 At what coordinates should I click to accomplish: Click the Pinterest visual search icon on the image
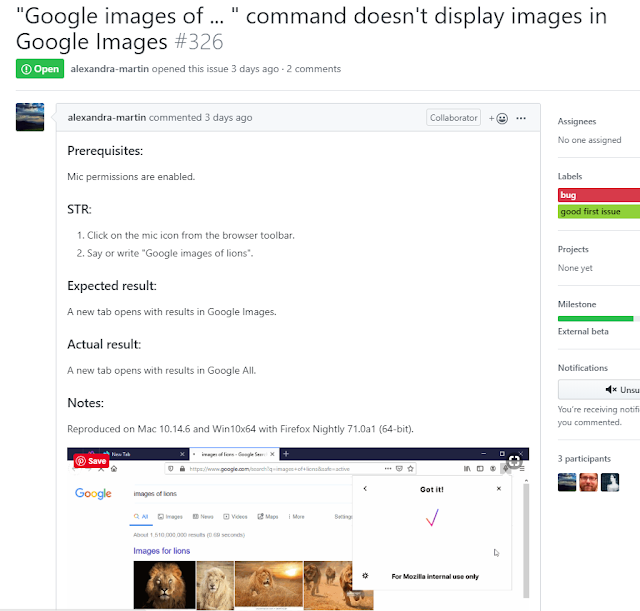point(514,461)
